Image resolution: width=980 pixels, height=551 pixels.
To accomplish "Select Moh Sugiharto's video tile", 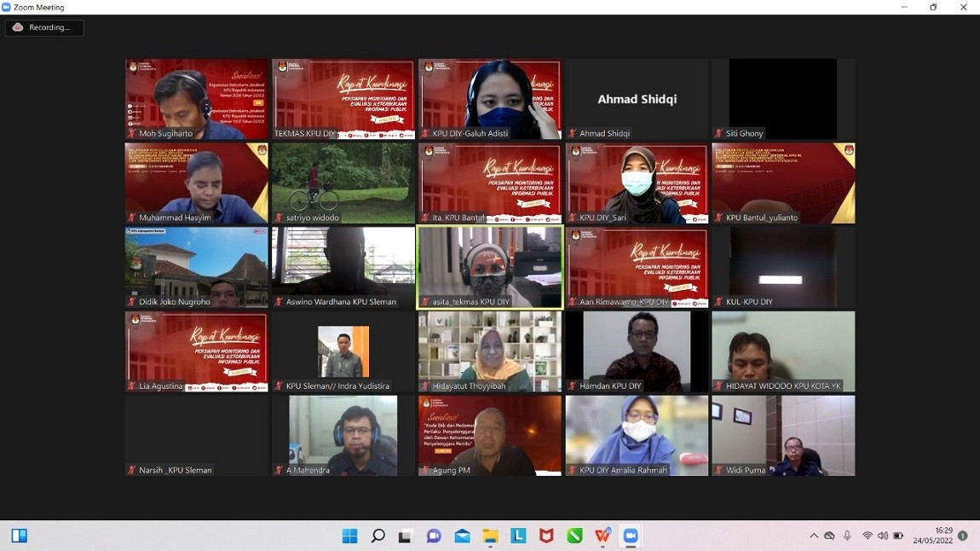I will 196,98.
